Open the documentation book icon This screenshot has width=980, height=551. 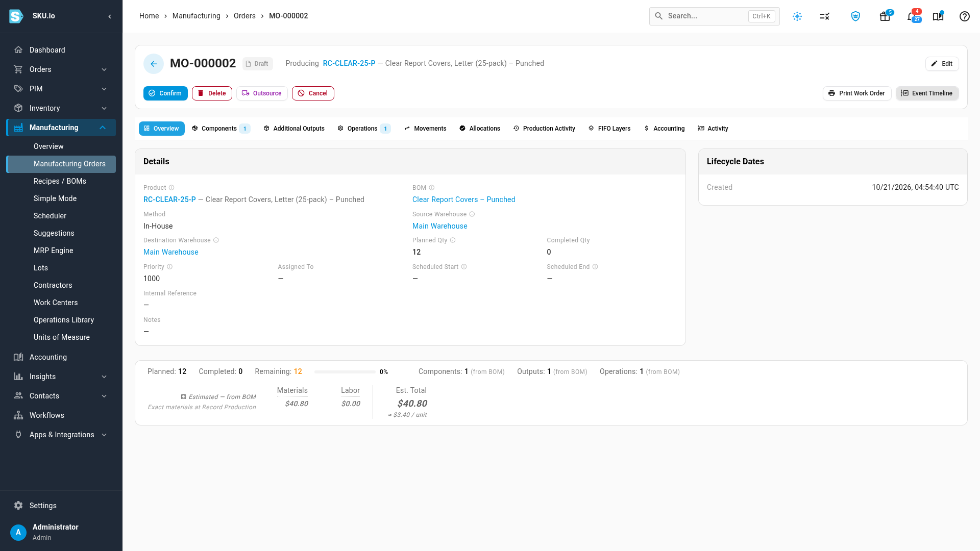tap(938, 16)
